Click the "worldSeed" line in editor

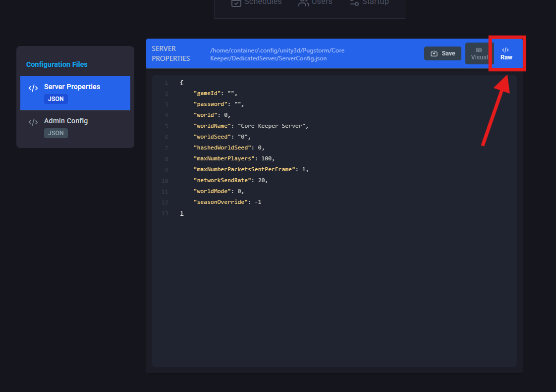click(x=222, y=137)
